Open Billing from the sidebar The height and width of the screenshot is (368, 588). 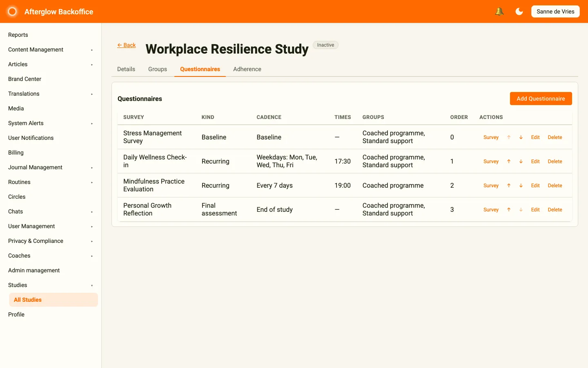51,153
